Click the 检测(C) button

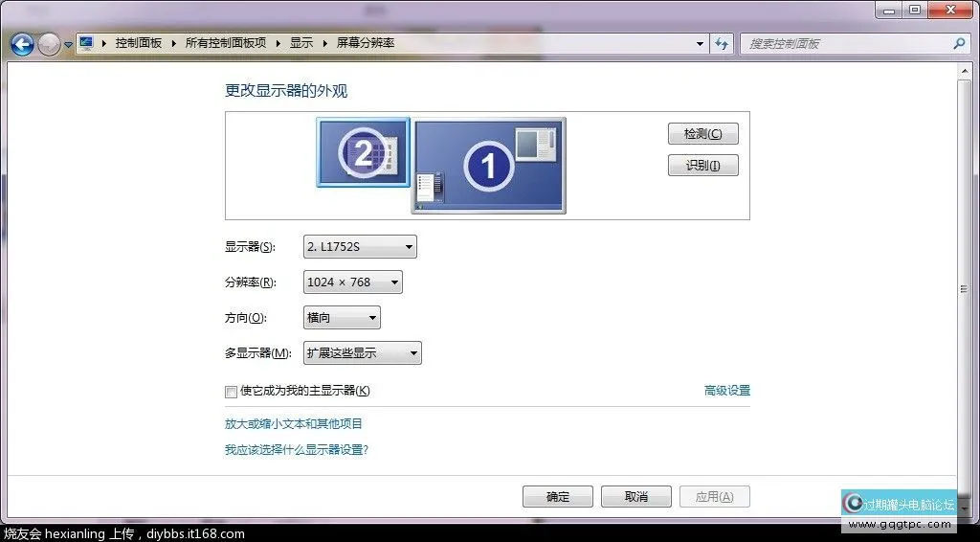pos(703,134)
